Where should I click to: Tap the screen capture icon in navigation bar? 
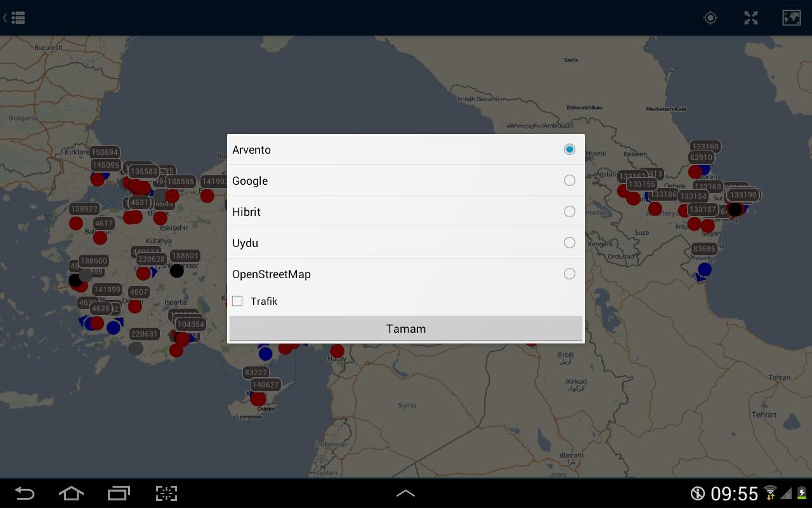click(166, 493)
